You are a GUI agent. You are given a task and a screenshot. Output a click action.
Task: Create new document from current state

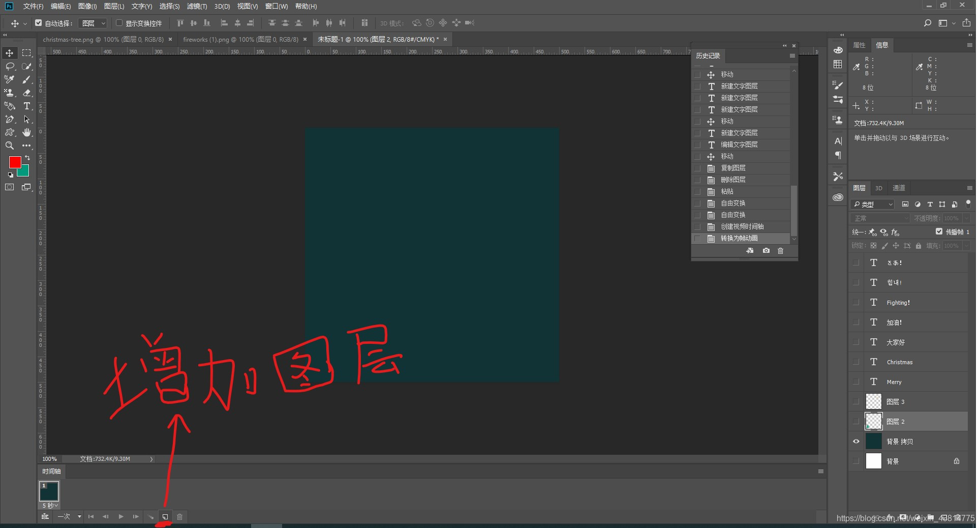click(750, 251)
